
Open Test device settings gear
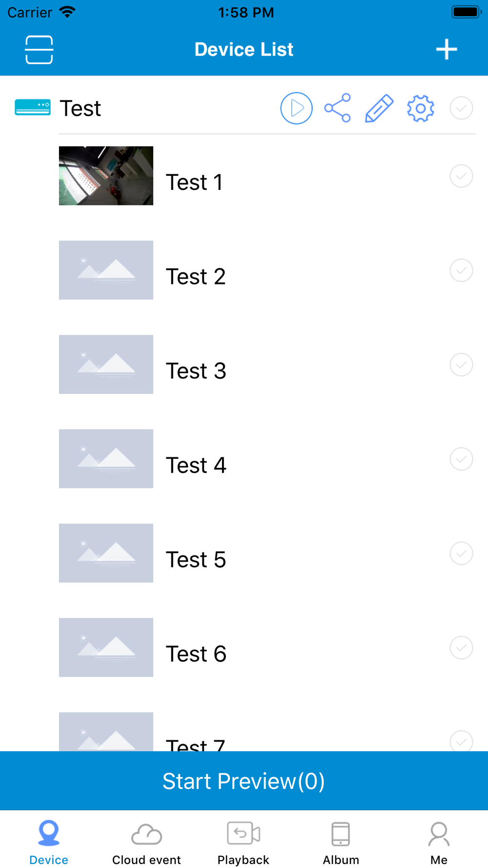coord(421,108)
